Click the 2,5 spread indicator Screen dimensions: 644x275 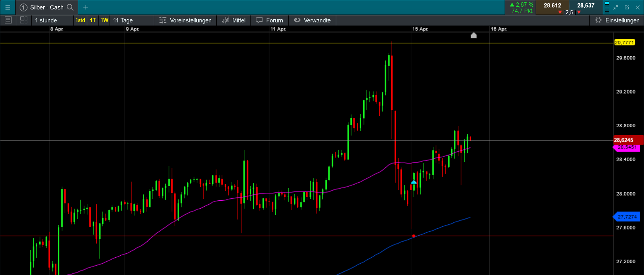pyautogui.click(x=569, y=12)
